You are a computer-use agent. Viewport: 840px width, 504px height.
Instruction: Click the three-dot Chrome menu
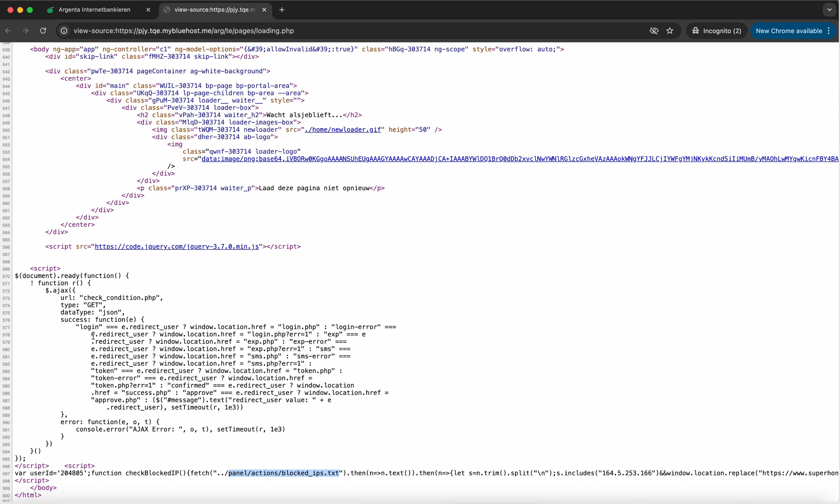point(829,31)
